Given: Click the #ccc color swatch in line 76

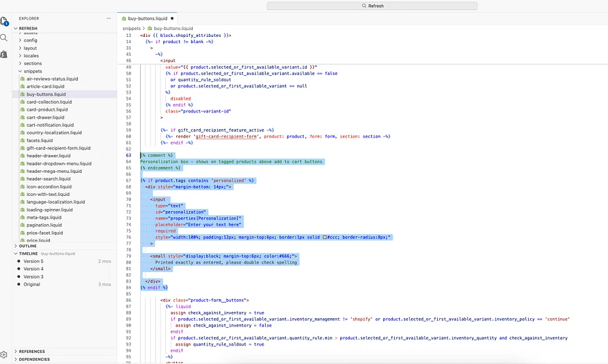Looking at the screenshot, I should pos(324,237).
